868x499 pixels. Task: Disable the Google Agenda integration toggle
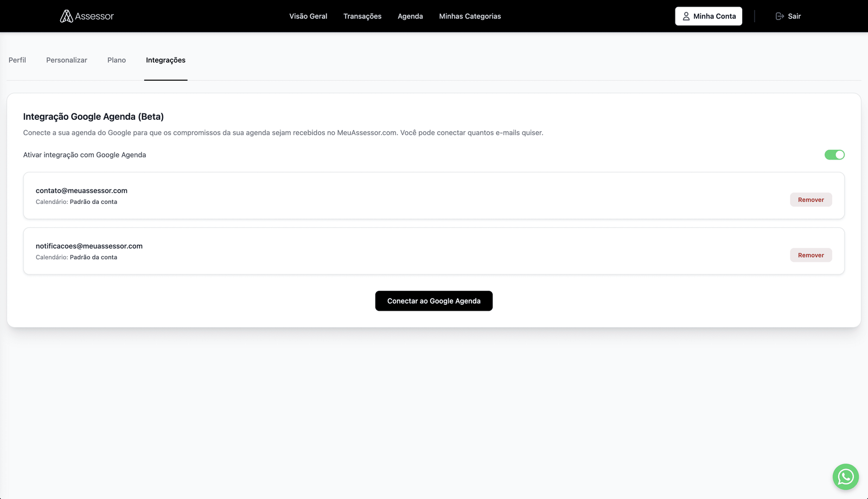(x=835, y=155)
